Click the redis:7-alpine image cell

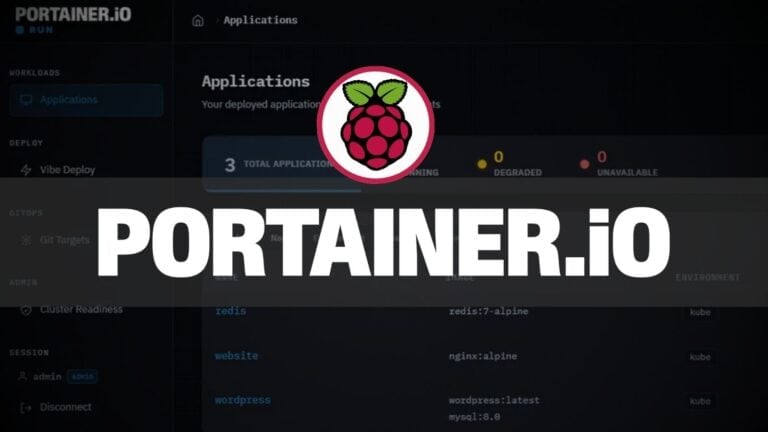(489, 312)
